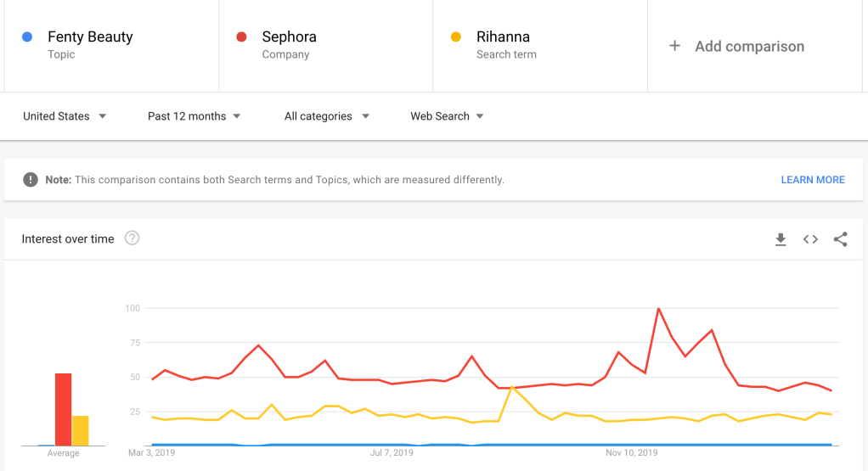Expand the Past 12 months dropdown
868x471 pixels.
click(x=194, y=116)
